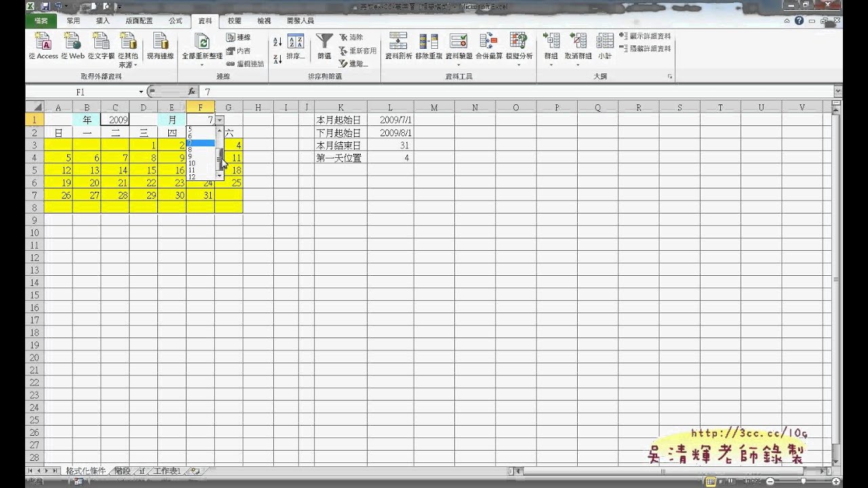Image resolution: width=868 pixels, height=488 pixels.
Task: Click 編輯連結 edit links
Action: [x=245, y=63]
